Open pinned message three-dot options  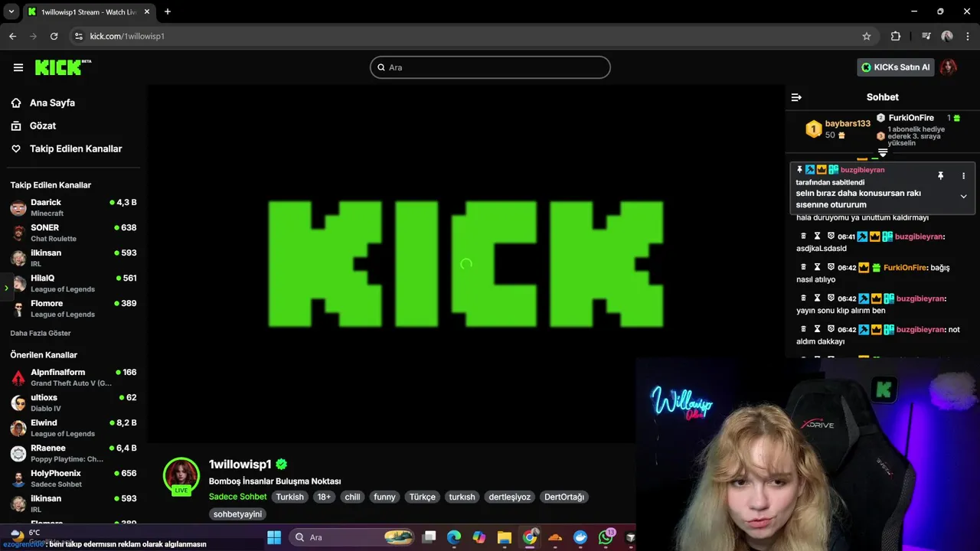coord(963,175)
